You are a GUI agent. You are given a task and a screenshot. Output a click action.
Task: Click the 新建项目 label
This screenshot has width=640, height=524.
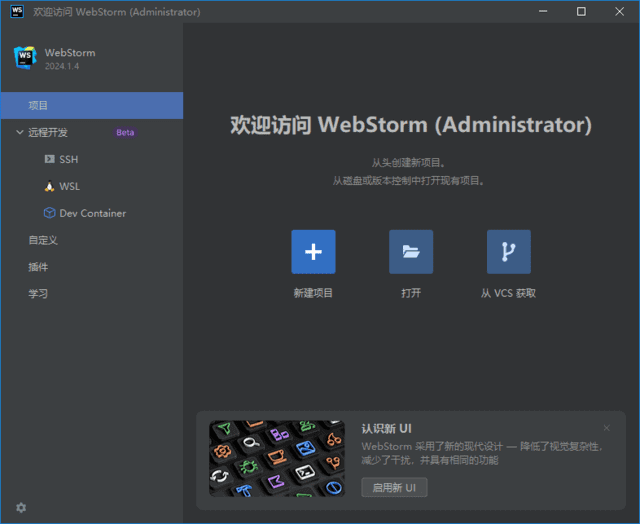click(x=313, y=293)
